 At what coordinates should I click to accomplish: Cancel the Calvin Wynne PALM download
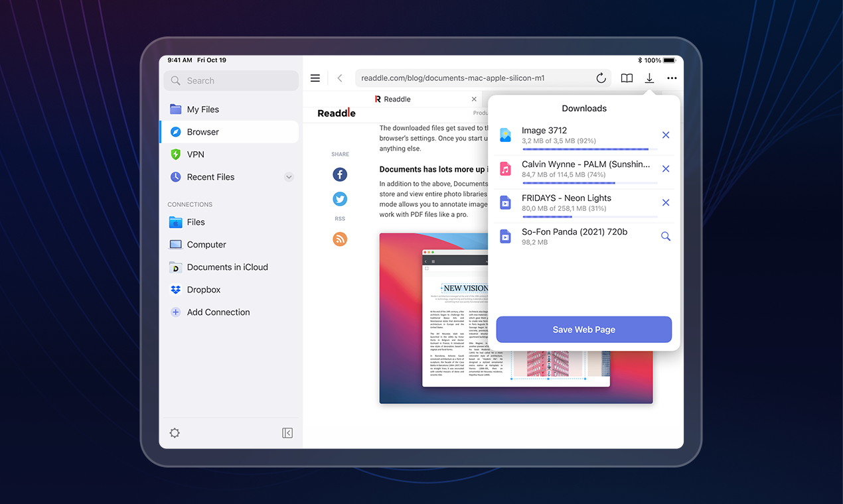point(666,169)
